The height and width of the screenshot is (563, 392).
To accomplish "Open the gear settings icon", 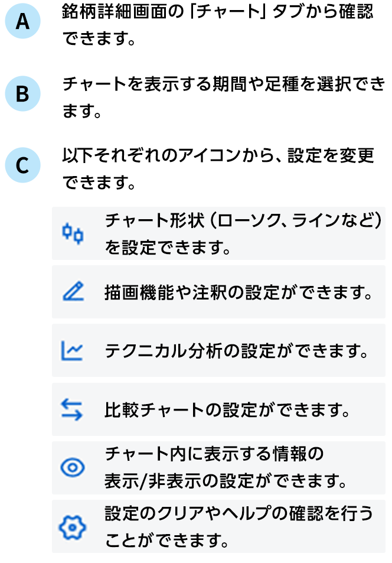I will coord(73,526).
